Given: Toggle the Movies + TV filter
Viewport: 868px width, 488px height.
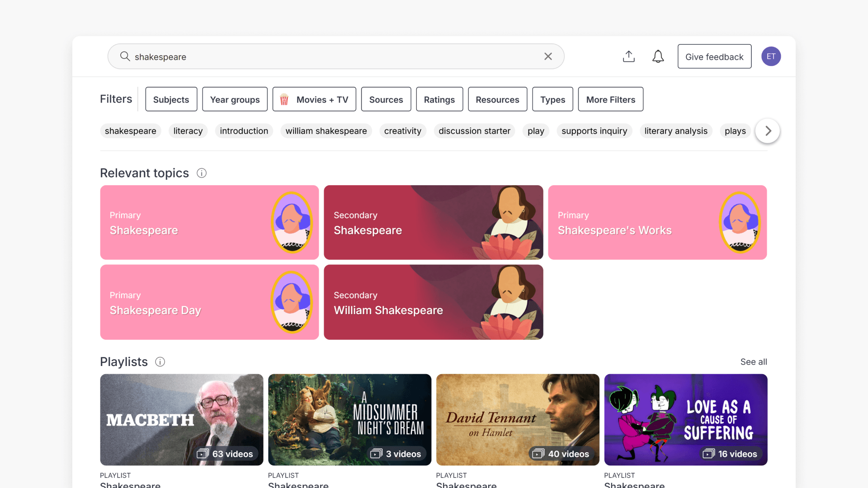Looking at the screenshot, I should click(x=314, y=99).
